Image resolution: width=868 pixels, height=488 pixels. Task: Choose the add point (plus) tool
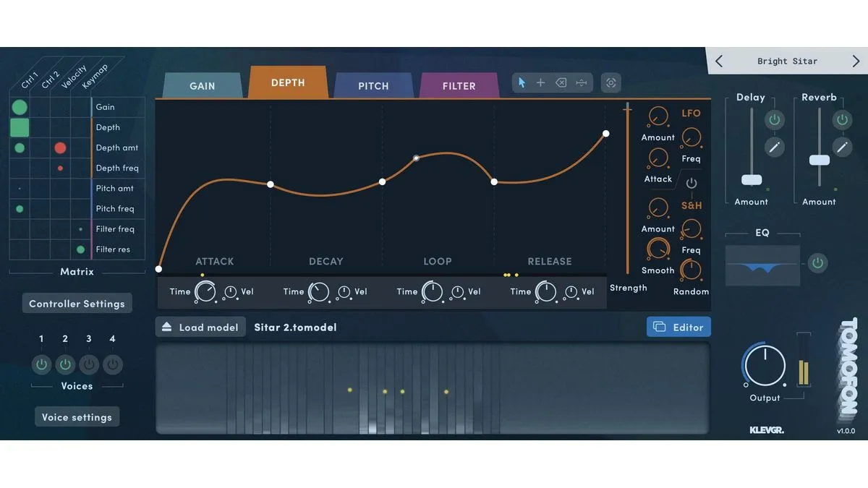[540, 83]
